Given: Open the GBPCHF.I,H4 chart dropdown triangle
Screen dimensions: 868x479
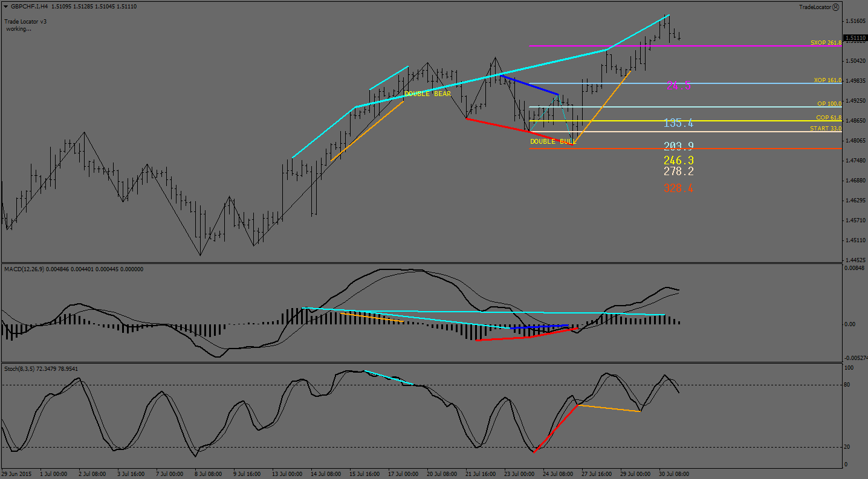Looking at the screenshot, I should click(5, 7).
